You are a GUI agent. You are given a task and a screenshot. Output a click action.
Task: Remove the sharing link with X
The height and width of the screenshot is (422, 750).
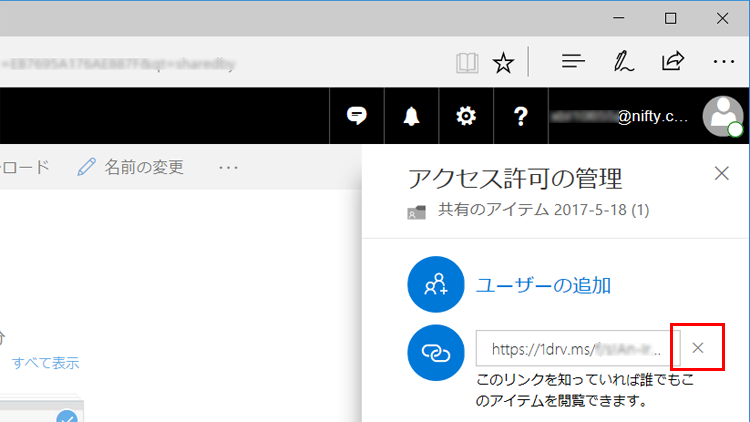coord(698,348)
